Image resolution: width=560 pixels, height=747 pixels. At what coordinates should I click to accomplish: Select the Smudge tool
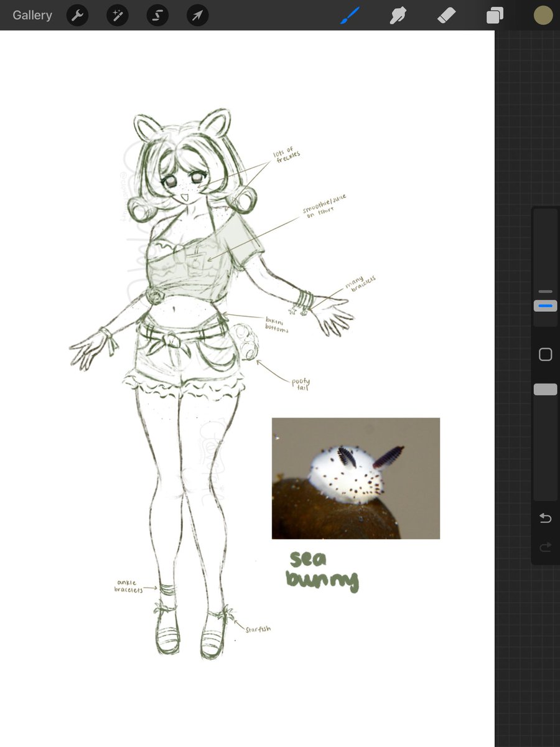click(x=398, y=15)
